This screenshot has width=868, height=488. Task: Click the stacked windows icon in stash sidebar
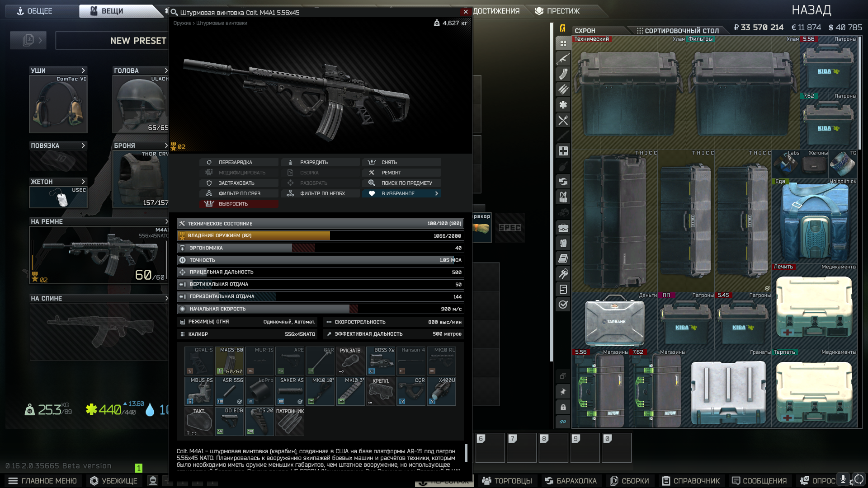[563, 376]
